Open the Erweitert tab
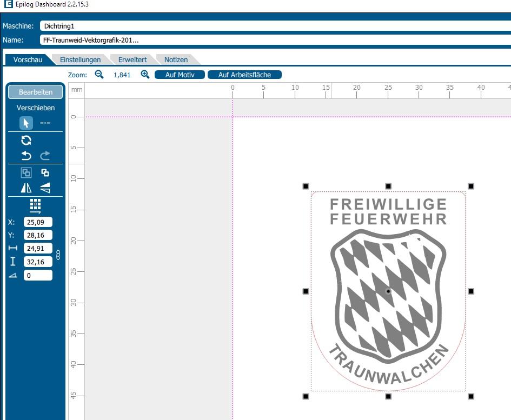This screenshot has height=420, width=511. click(x=132, y=59)
